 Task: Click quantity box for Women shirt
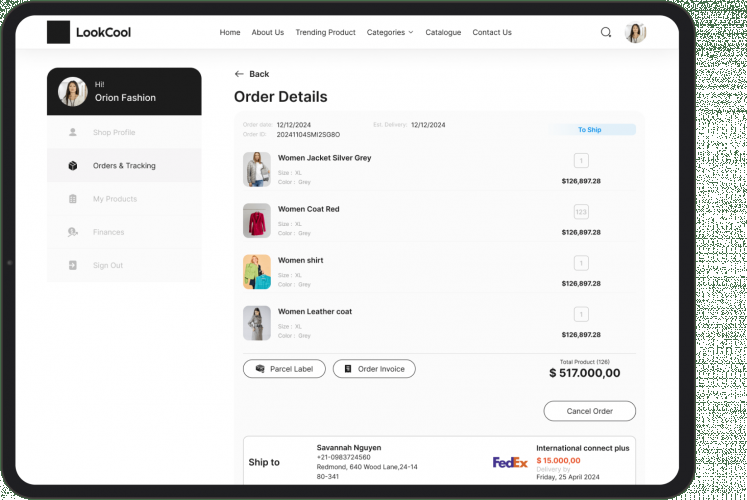(581, 263)
